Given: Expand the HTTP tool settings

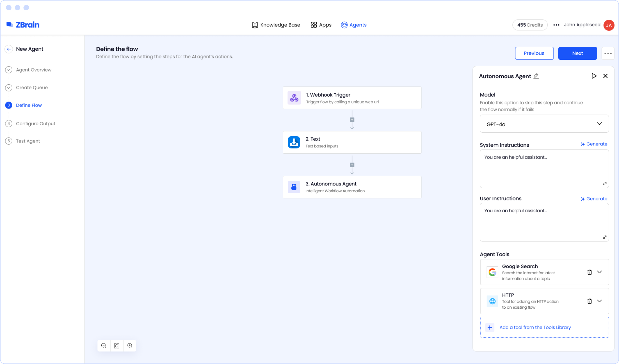Looking at the screenshot, I should tap(599, 301).
